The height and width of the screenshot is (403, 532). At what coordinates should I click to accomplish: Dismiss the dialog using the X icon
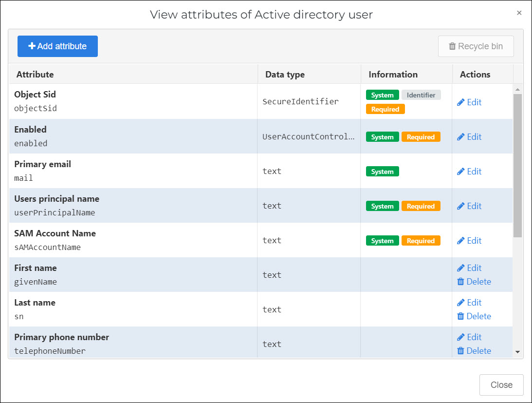click(519, 13)
